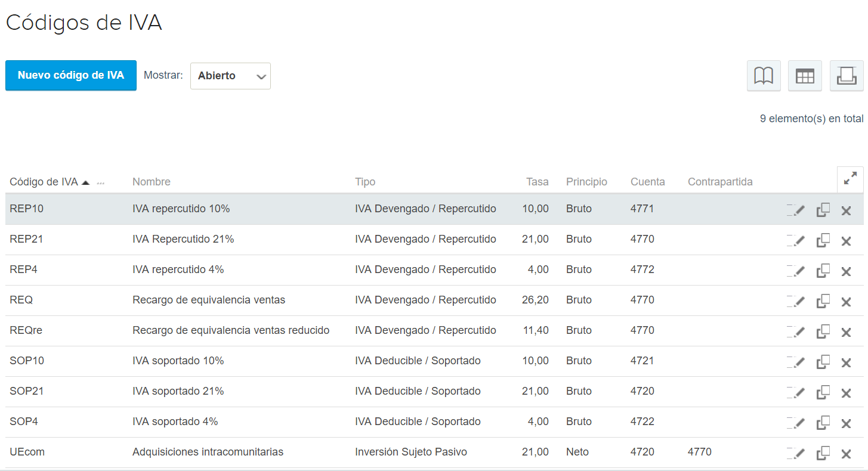Click the print icon button

point(847,76)
